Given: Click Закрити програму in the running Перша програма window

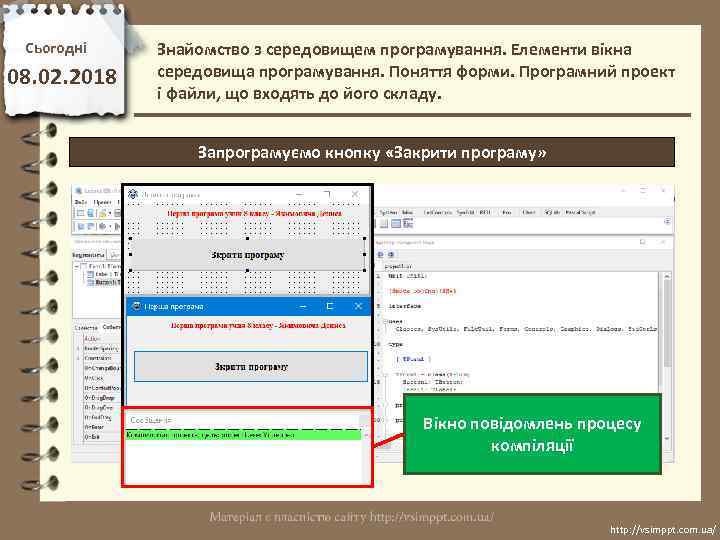Looking at the screenshot, I should pos(251,366).
